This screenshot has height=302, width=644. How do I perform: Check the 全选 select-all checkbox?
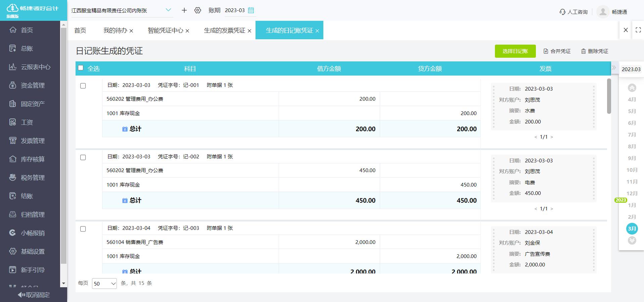click(x=81, y=68)
